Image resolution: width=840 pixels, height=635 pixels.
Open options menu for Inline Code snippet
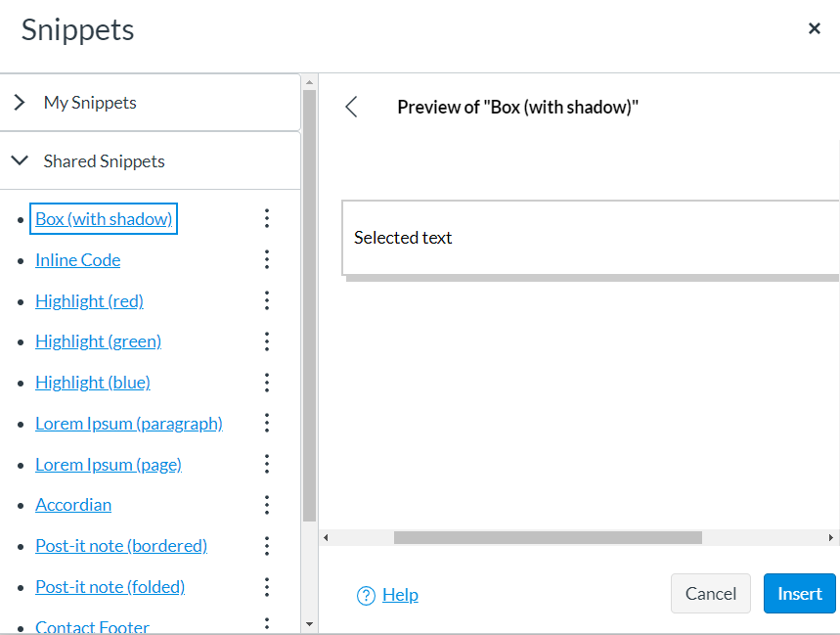pos(267,260)
